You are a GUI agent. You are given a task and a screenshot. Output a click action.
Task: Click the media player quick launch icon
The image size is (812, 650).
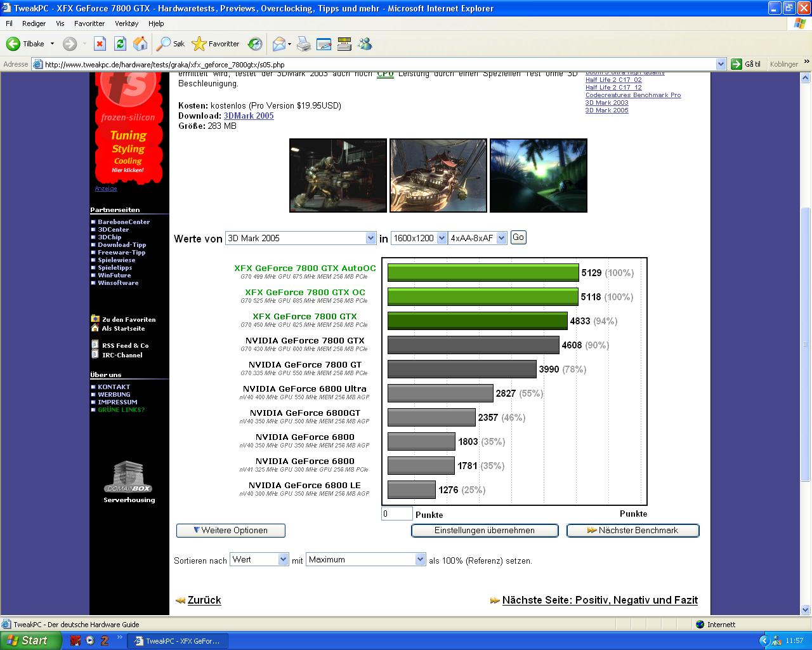click(90, 640)
